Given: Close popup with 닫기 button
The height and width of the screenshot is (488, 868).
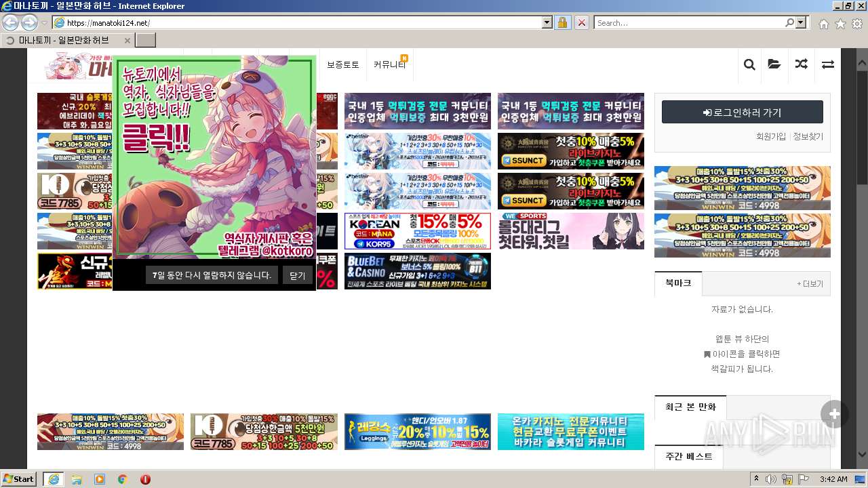Looking at the screenshot, I should (x=298, y=275).
